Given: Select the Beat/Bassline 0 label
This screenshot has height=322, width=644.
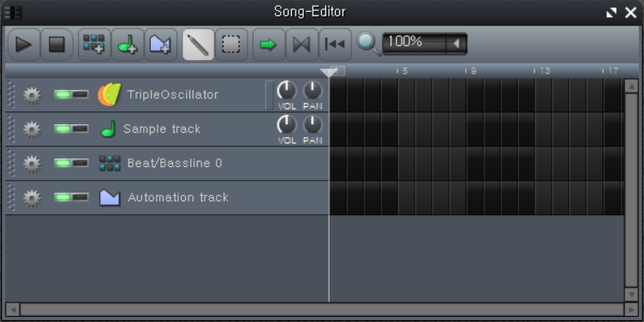Looking at the screenshot, I should pos(175,163).
